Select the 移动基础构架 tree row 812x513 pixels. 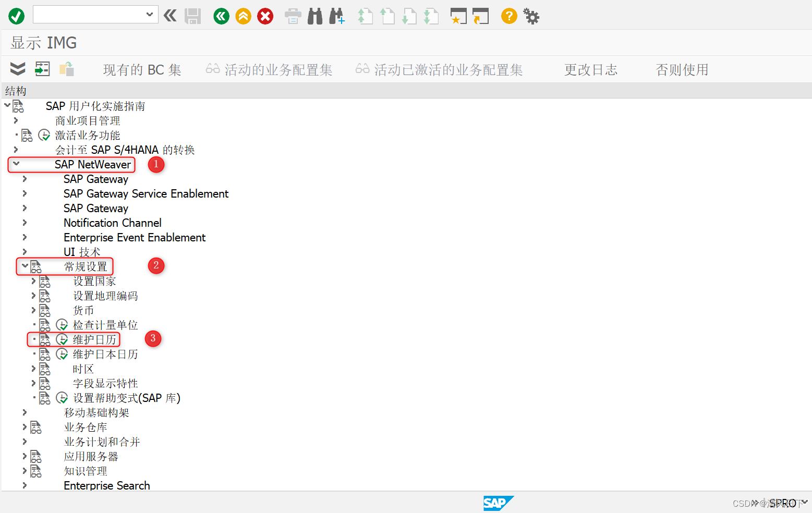[x=96, y=412]
